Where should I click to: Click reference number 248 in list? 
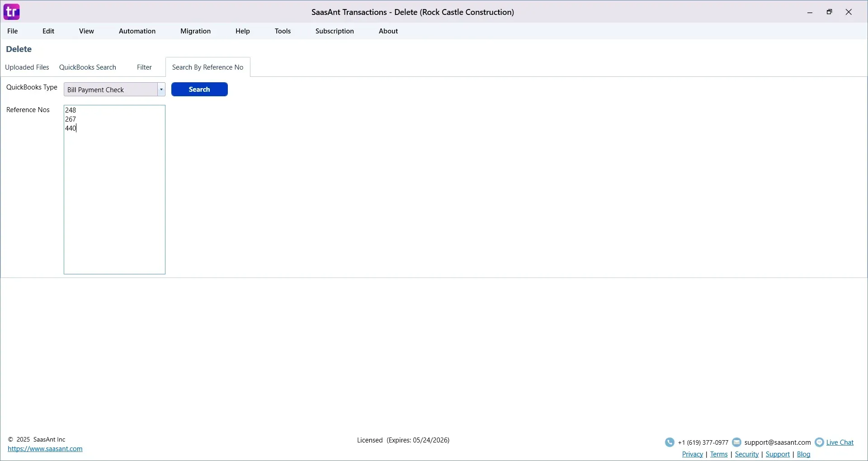(71, 110)
